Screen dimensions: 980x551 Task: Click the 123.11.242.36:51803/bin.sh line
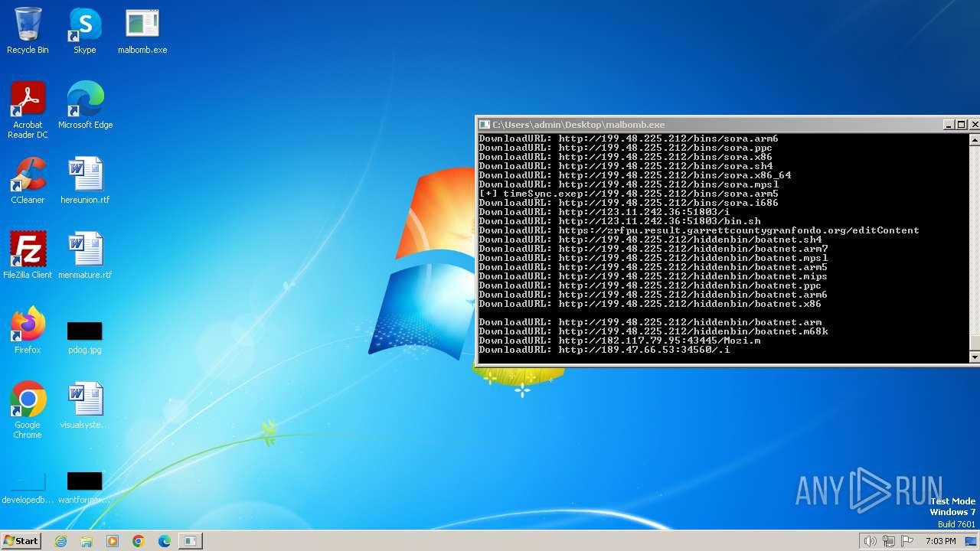[x=619, y=221]
